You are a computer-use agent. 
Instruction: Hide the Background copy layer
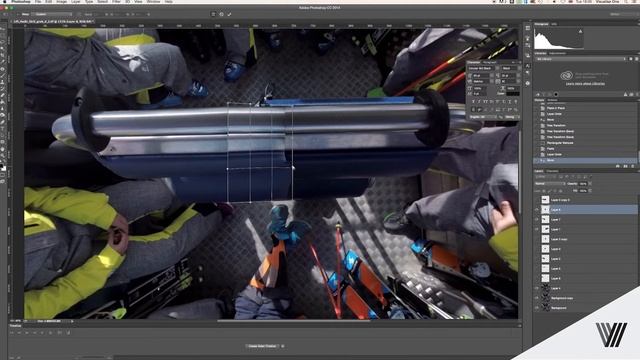tap(537, 298)
